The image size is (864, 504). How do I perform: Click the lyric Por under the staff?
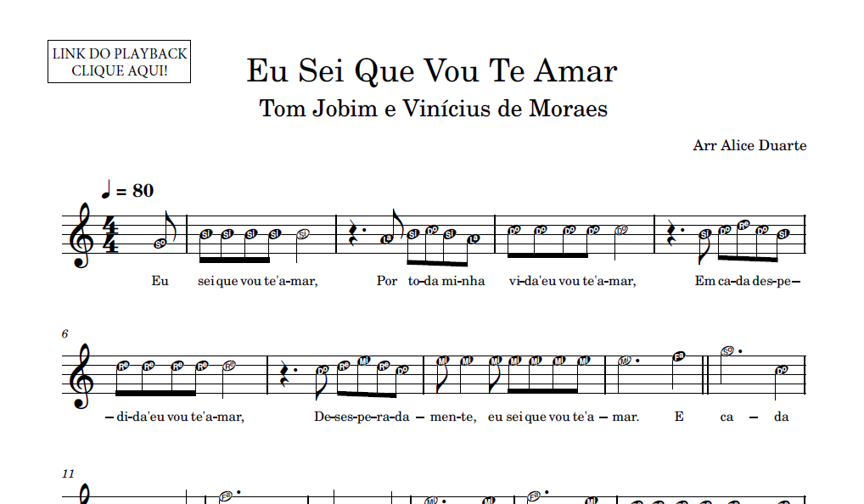[387, 281]
